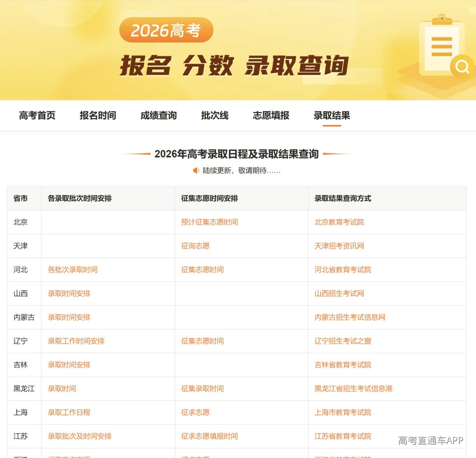Select the 录取结果 tab
The image size is (476, 458).
(331, 115)
